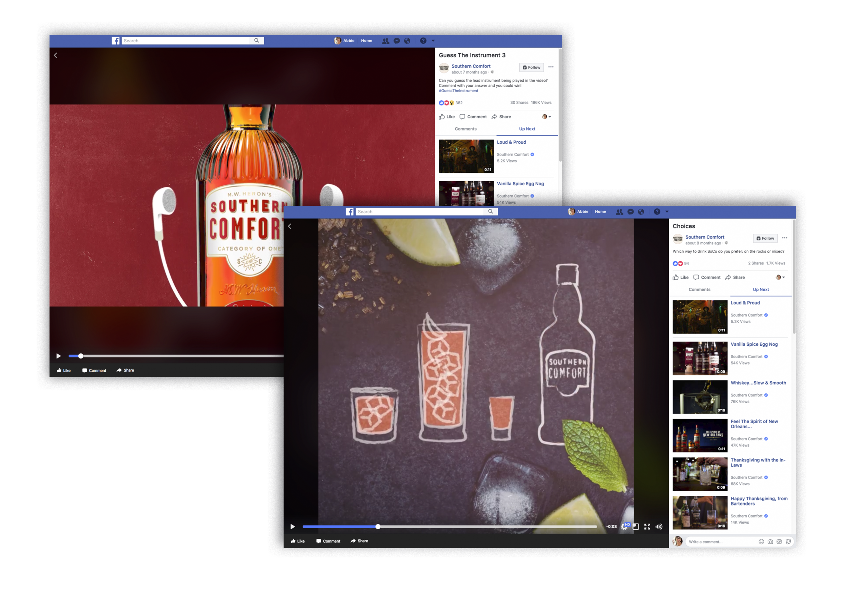The height and width of the screenshot is (616, 847).
Task: Comment on the Choices post in sidebar
Action: [x=707, y=277]
